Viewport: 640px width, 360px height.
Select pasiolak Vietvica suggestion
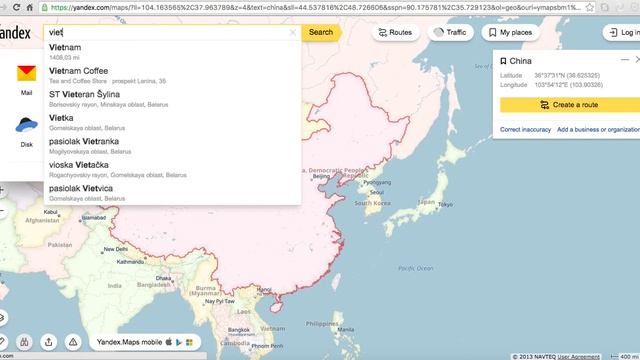pyautogui.click(x=173, y=193)
